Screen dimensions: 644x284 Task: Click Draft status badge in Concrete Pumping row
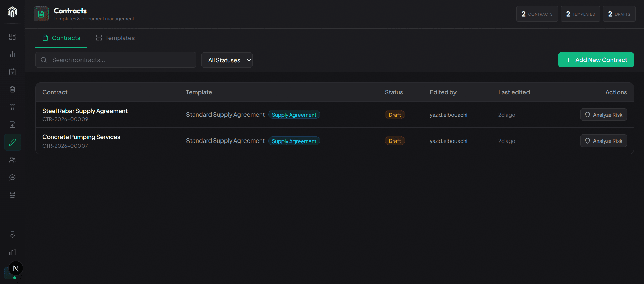[395, 141]
